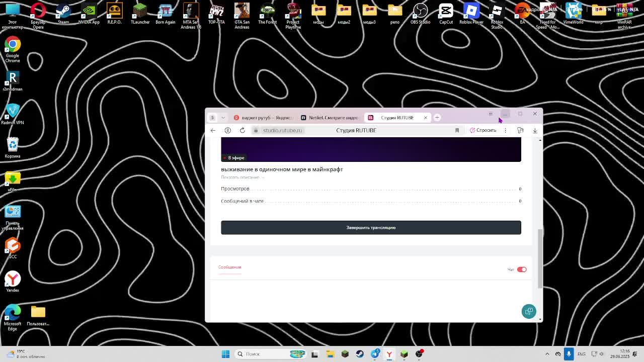Open Telegram from the taskbar
The image size is (644, 362).
[x=375, y=354]
